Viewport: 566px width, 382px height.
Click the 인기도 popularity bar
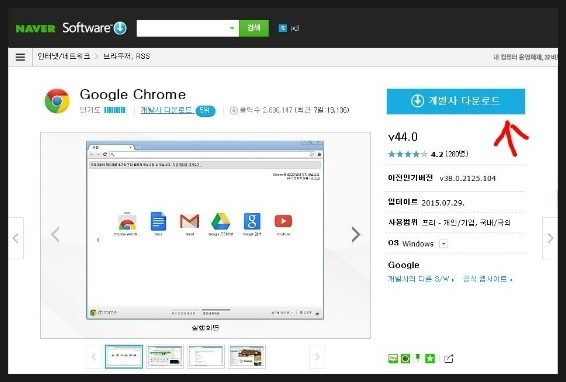pos(115,110)
